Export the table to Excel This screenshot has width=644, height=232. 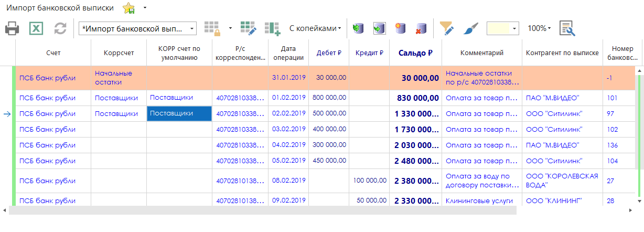[x=36, y=28]
